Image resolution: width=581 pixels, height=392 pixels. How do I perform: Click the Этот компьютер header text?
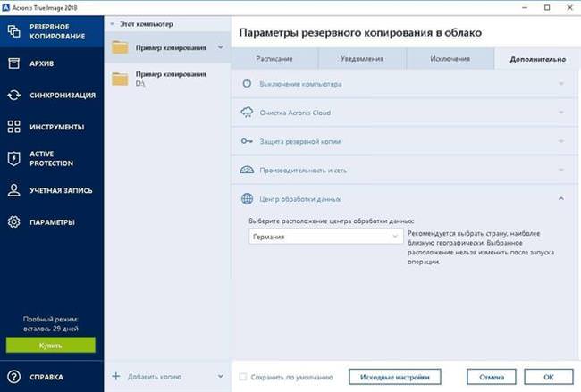point(147,24)
